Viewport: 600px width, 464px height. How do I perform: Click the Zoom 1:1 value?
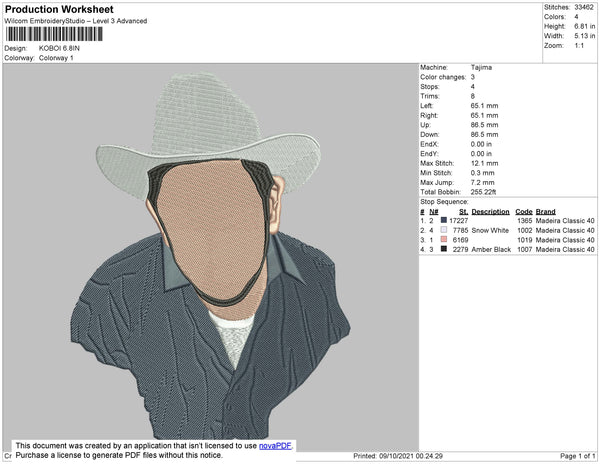[577, 45]
